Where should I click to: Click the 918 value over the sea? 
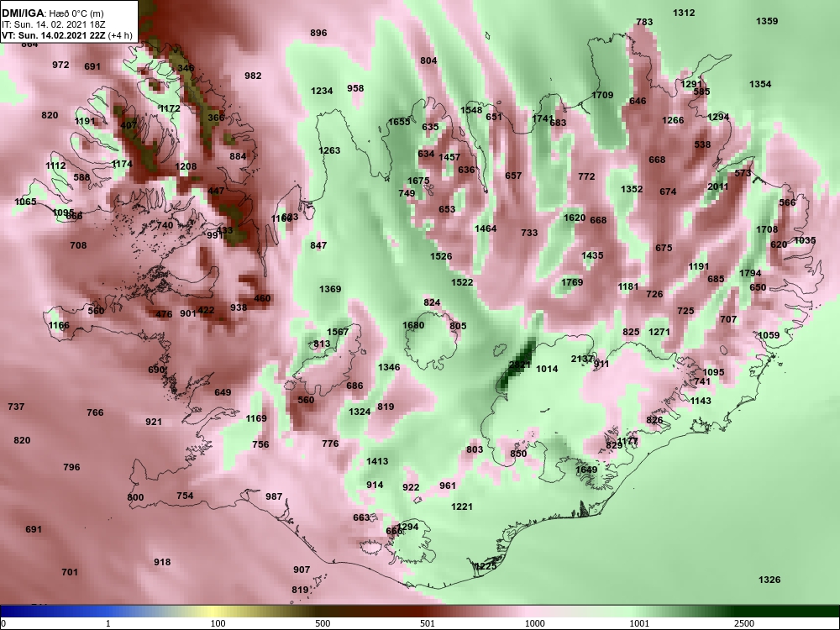[162, 562]
